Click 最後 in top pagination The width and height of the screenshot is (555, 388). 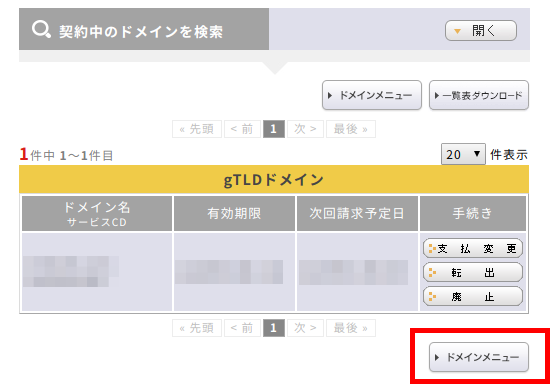click(x=351, y=129)
